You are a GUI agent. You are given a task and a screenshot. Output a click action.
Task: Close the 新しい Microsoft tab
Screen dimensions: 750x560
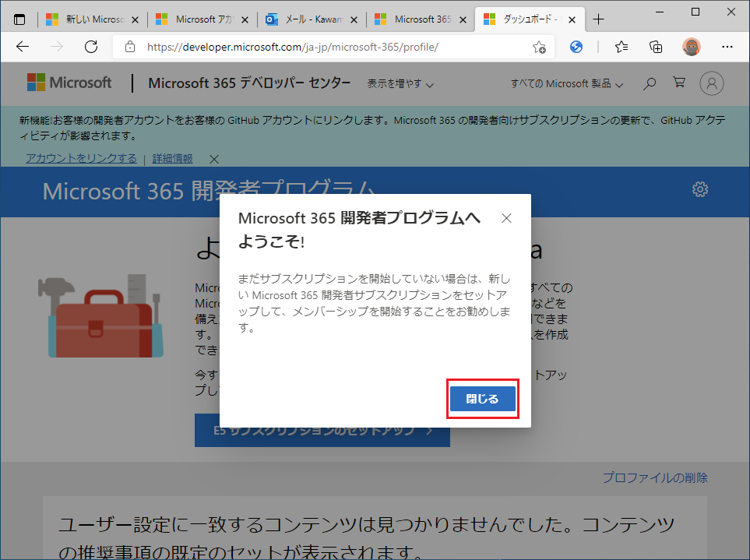click(135, 19)
